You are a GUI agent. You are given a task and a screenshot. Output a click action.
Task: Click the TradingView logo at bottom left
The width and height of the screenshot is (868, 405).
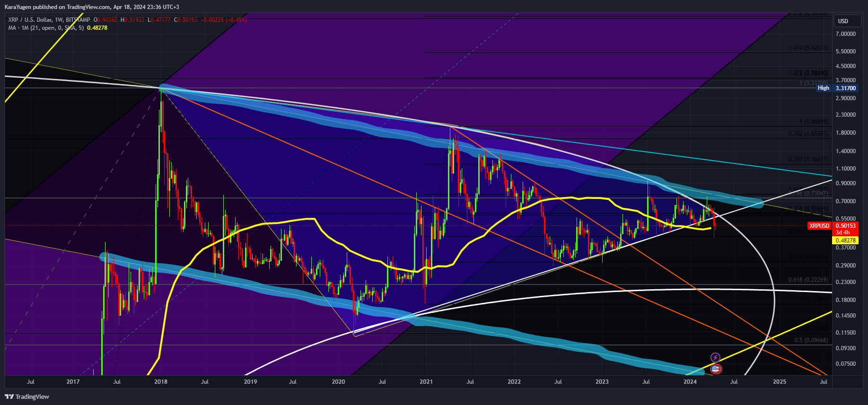click(27, 396)
